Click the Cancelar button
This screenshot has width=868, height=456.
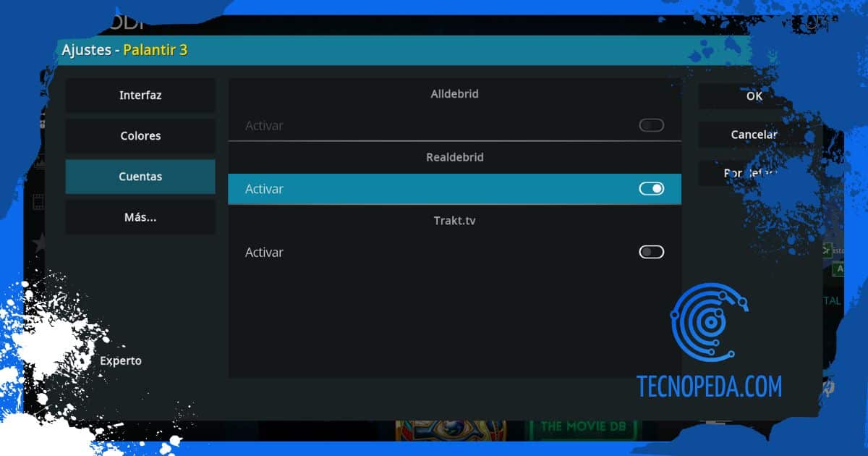(x=754, y=135)
